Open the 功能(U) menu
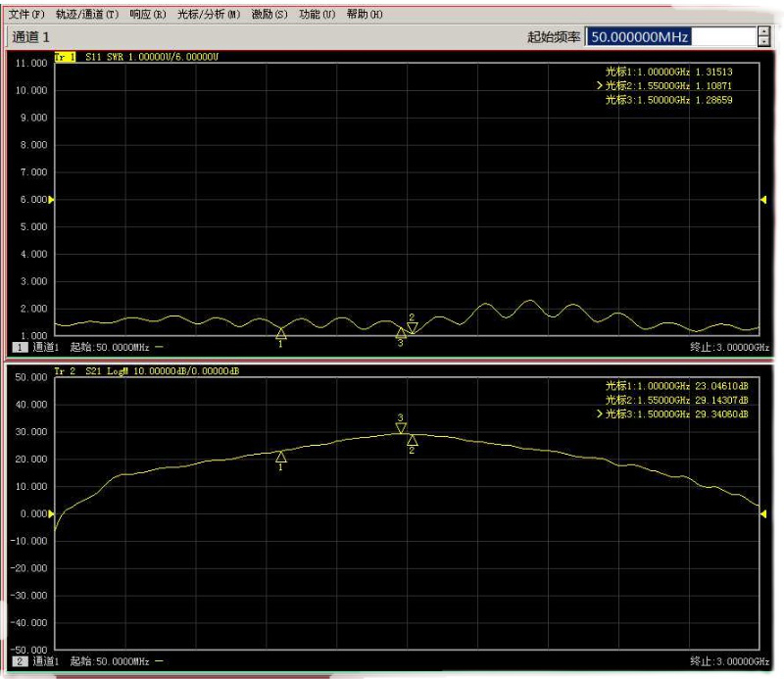This screenshot has height=679, width=784. click(x=317, y=15)
